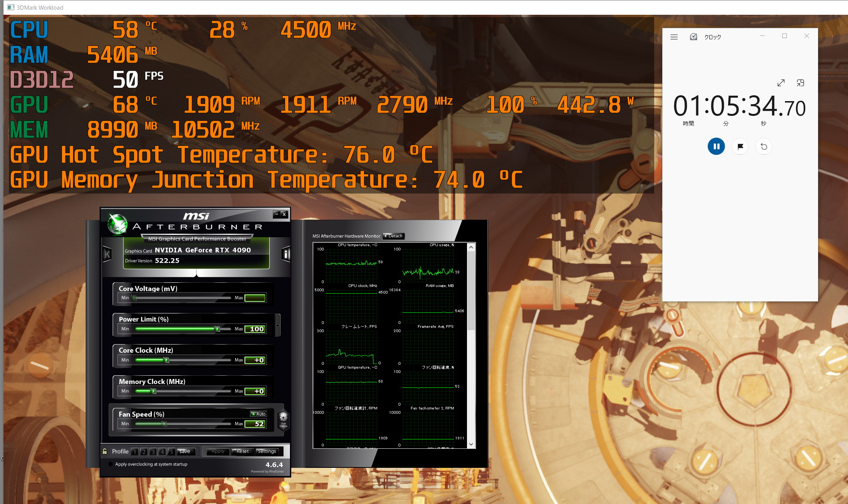Click the Fan Speed value field showing 52
The width and height of the screenshot is (848, 504).
coord(255,424)
